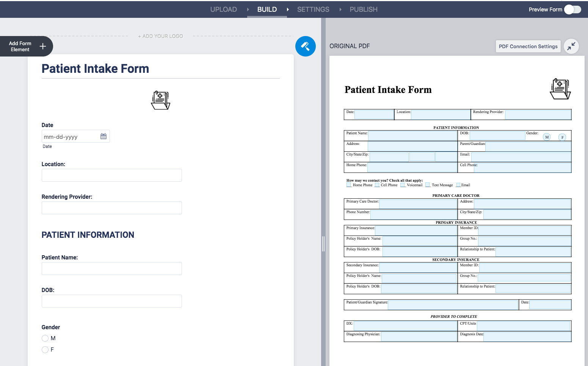588x366 pixels.
Task: Switch to the UPLOAD step
Action: click(224, 9)
